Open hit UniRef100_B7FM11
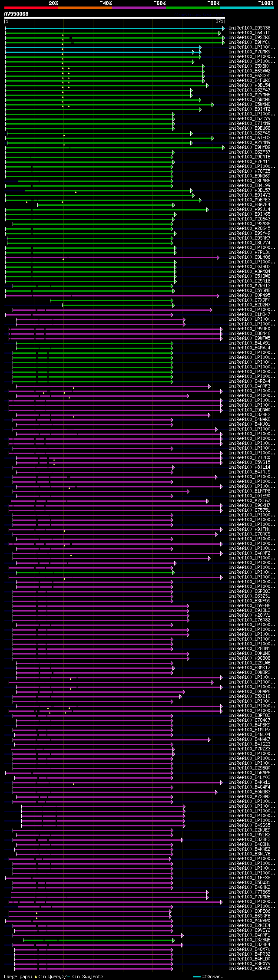 [249, 161]
